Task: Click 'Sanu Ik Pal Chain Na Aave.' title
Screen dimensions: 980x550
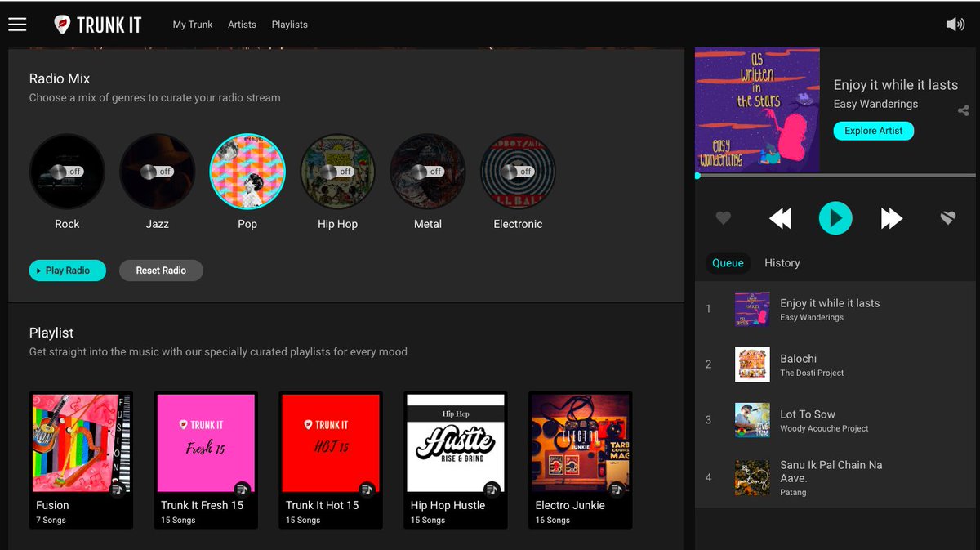Action: tap(831, 472)
